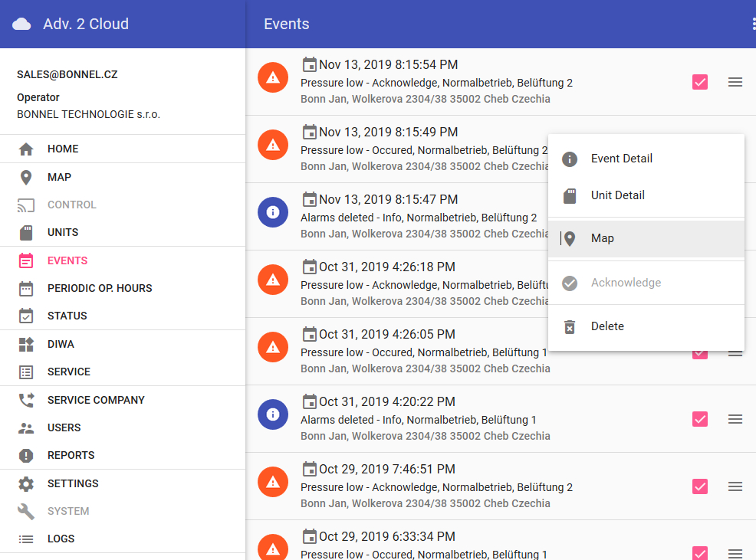Click the cloud logo icon in header

tap(22, 24)
